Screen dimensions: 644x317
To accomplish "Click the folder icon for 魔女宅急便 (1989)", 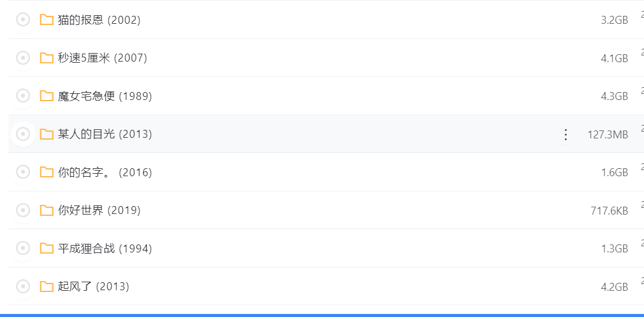I will (46, 96).
